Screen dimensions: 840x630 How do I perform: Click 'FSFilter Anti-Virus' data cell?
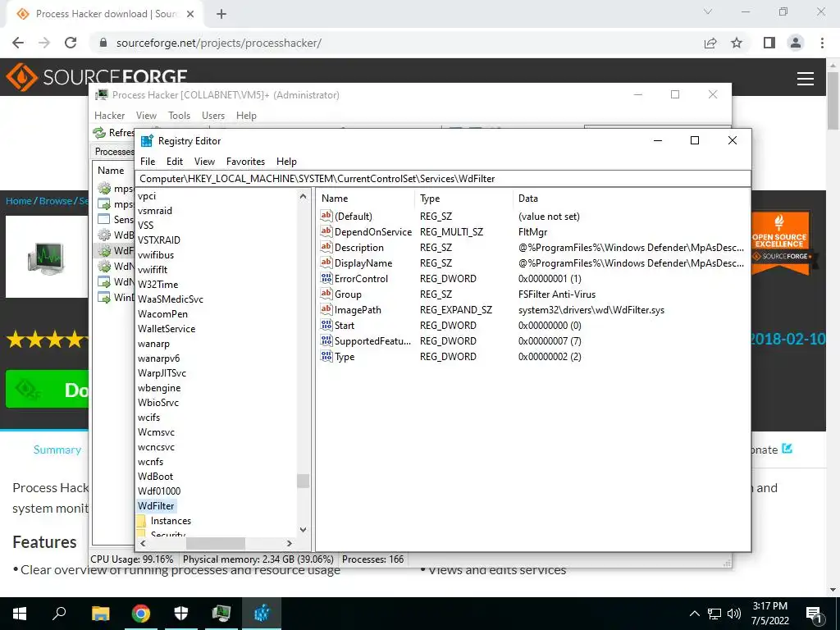557,294
